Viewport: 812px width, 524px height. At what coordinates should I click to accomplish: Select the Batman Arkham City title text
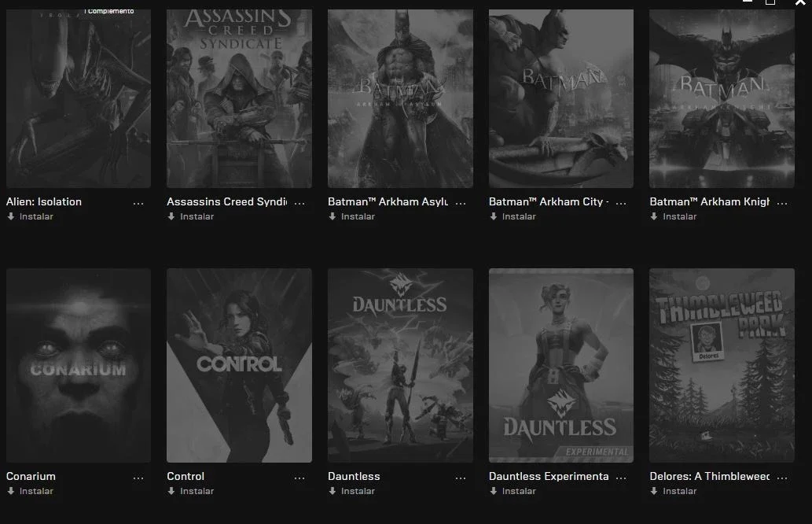pyautogui.click(x=549, y=201)
